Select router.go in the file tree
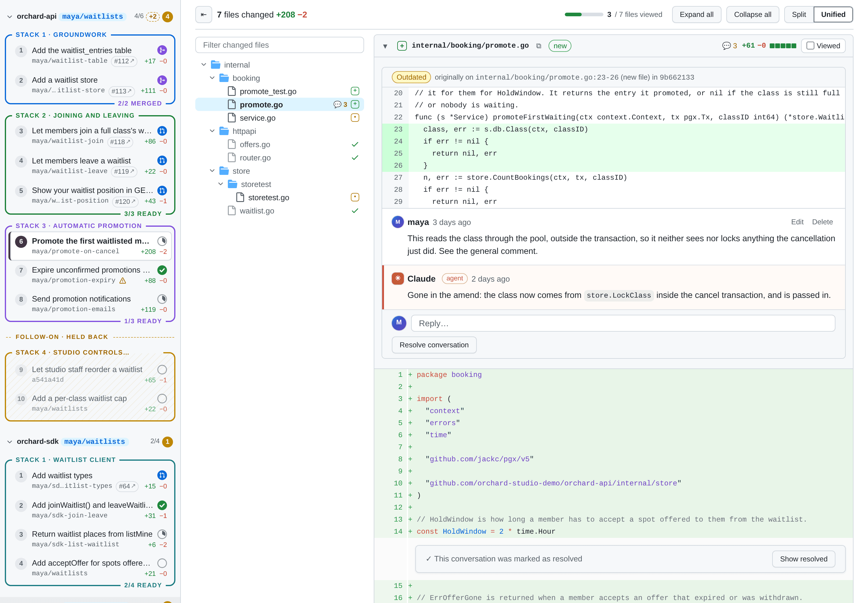This screenshot has width=868, height=603. (x=279, y=158)
